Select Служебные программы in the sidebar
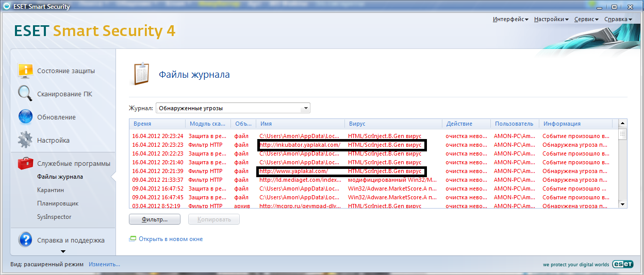 coord(74,163)
